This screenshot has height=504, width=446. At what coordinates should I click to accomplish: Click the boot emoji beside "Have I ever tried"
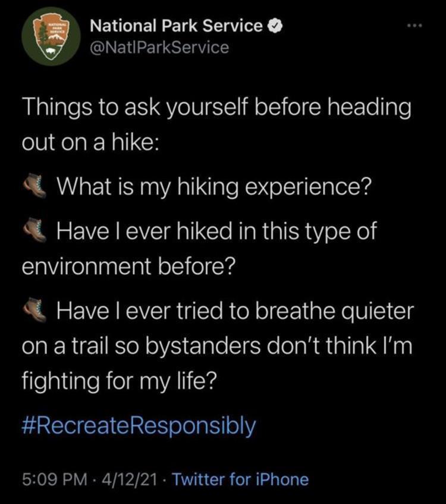point(36,312)
